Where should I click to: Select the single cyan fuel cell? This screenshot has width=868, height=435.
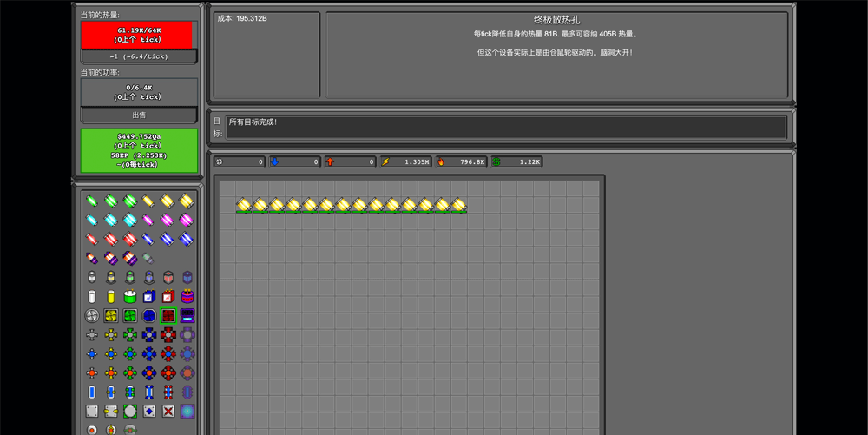pos(92,221)
